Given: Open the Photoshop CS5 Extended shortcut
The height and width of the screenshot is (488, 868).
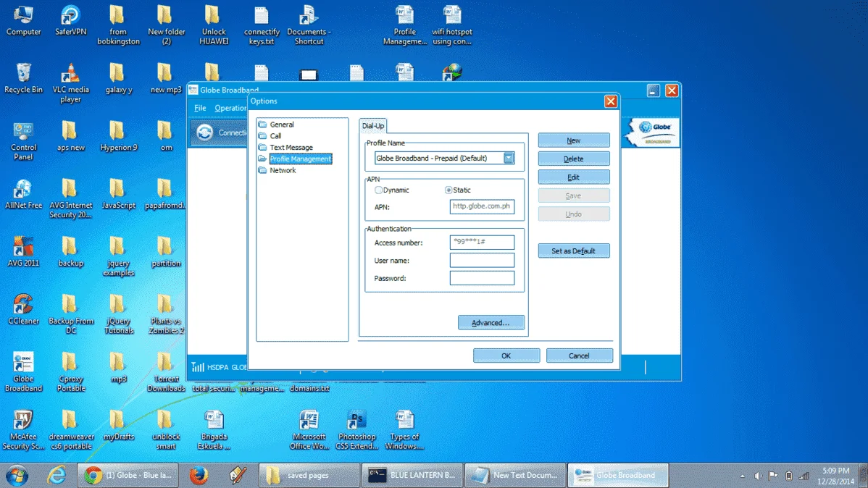Looking at the screenshot, I should pos(357,429).
